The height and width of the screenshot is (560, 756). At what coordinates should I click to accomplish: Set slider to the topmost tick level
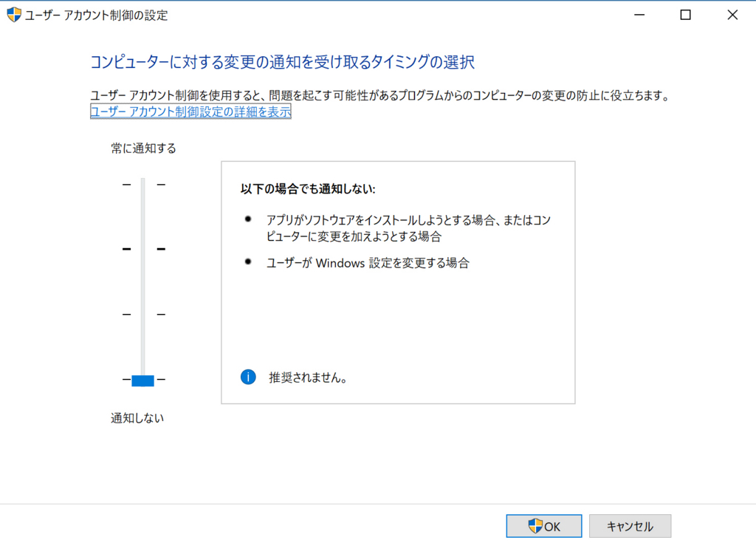[143, 184]
